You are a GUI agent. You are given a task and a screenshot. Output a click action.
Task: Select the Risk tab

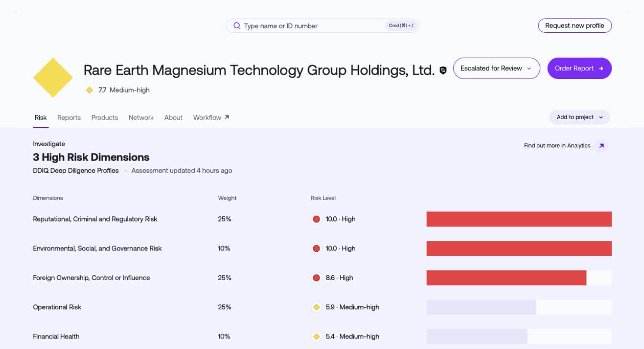41,117
